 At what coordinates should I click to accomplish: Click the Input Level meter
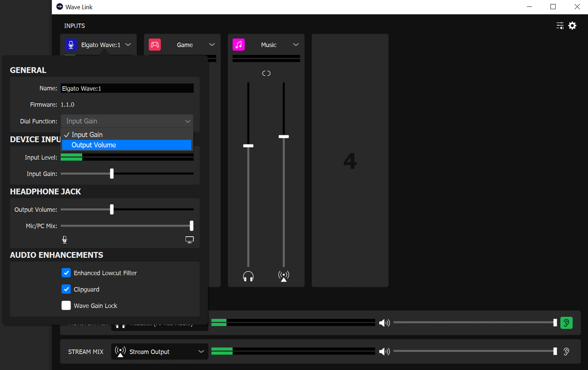[x=127, y=157]
